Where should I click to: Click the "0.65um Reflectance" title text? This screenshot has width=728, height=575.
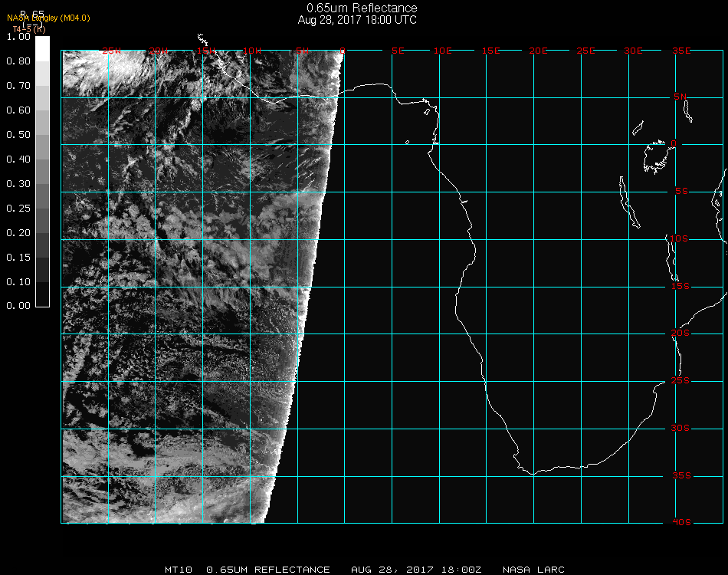[x=362, y=8]
